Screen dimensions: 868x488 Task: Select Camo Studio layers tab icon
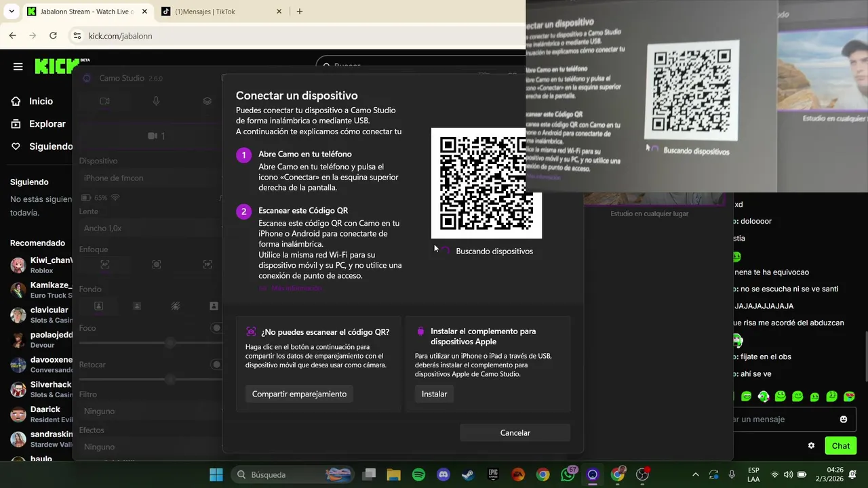tap(207, 101)
